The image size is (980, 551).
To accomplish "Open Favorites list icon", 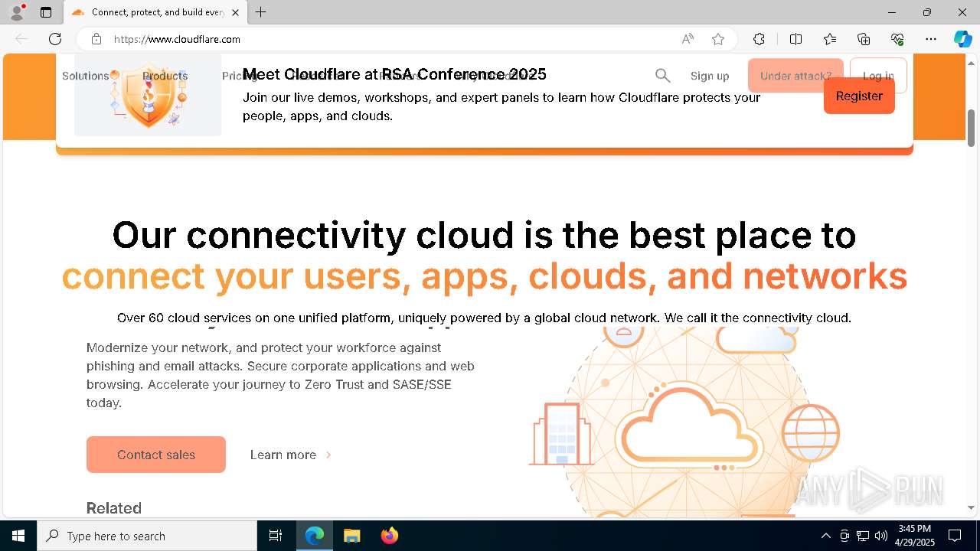I will [x=830, y=39].
